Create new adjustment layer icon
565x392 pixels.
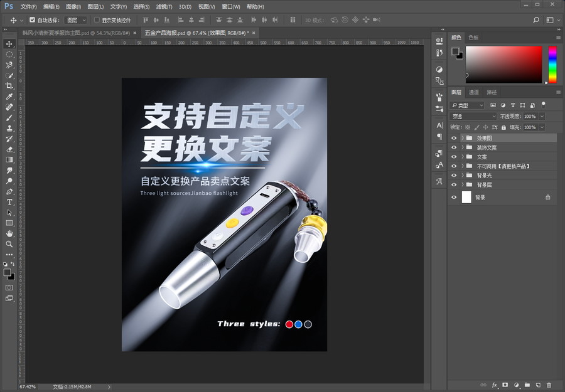coord(516,385)
